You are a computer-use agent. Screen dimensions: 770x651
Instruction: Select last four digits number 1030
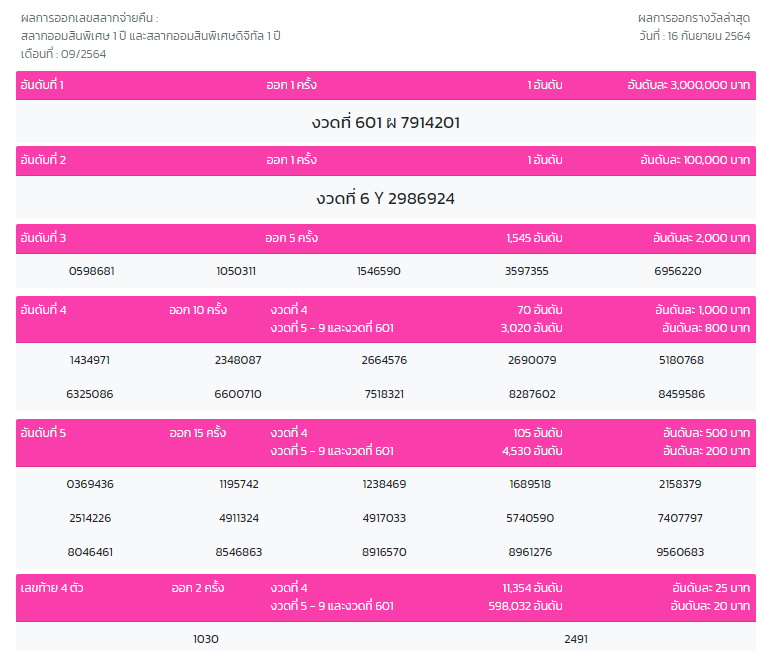pos(205,639)
